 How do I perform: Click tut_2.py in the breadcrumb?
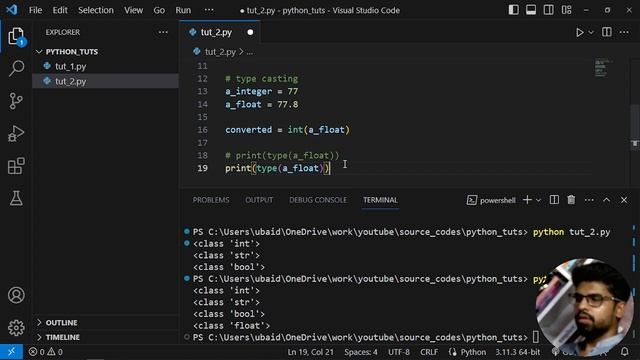(220, 52)
